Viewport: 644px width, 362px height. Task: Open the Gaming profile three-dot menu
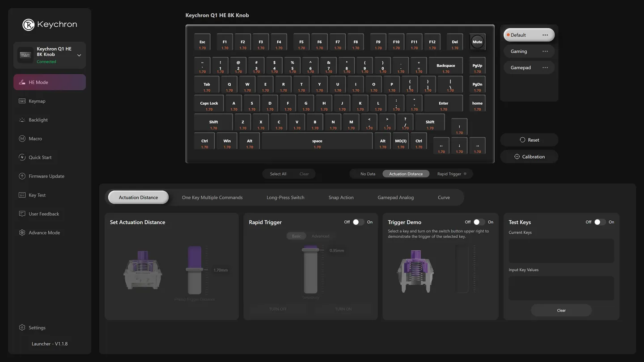(x=545, y=51)
